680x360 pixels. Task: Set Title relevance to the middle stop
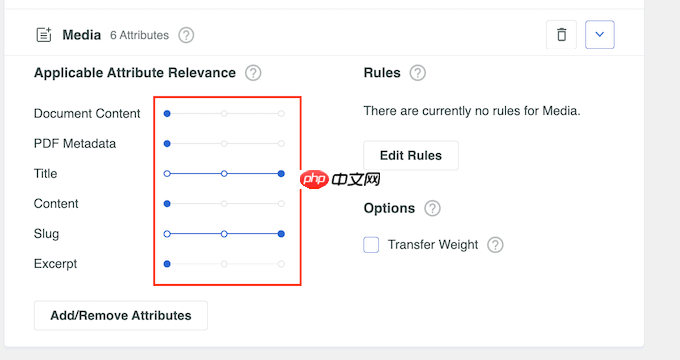coord(224,173)
